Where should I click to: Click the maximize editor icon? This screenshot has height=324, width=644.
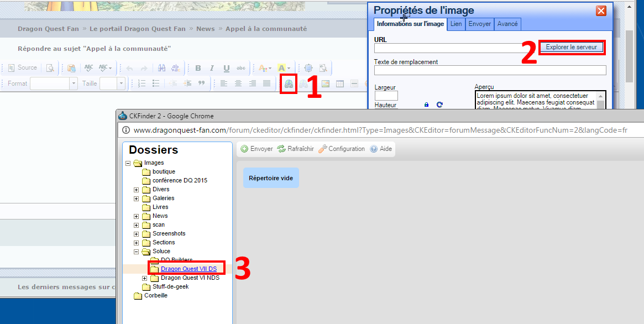[x=308, y=68]
